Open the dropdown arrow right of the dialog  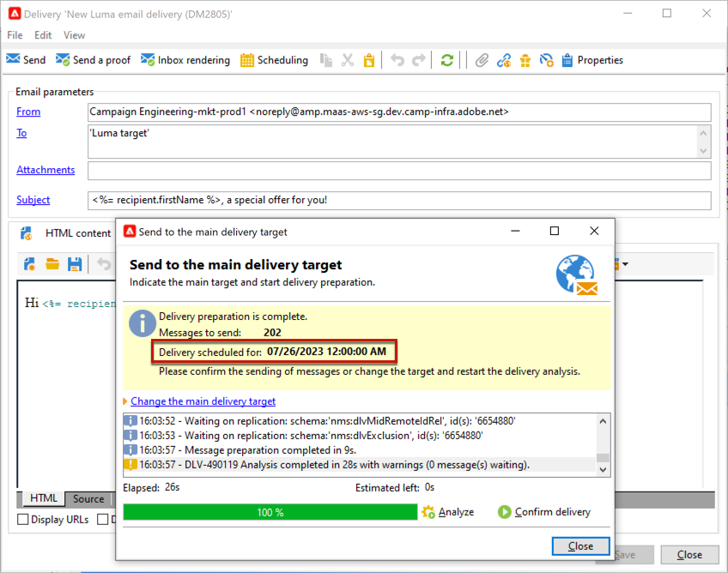[625, 264]
